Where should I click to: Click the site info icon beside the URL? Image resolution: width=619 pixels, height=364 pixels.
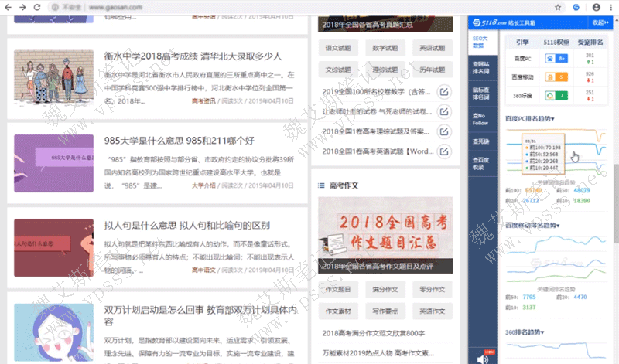pyautogui.click(x=55, y=7)
